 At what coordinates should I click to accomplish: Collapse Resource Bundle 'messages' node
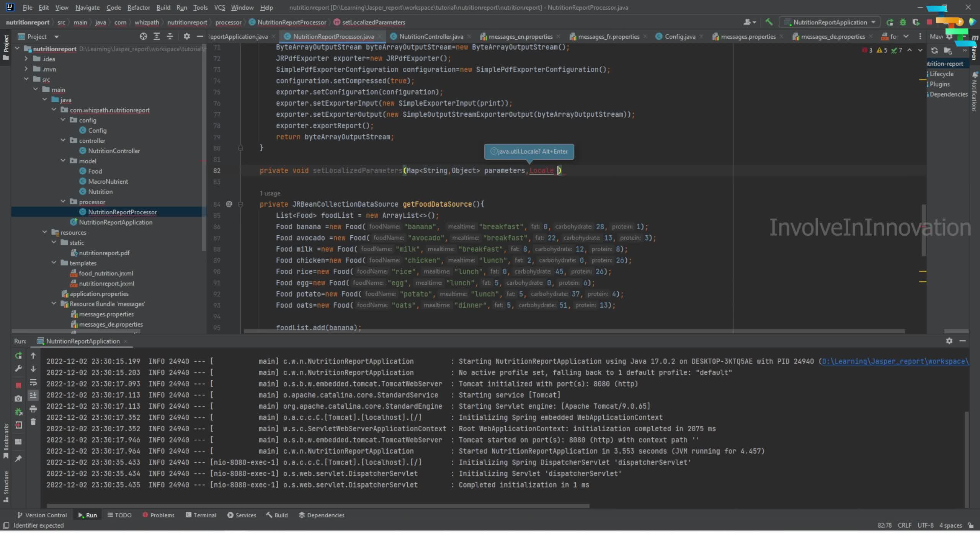pos(54,304)
